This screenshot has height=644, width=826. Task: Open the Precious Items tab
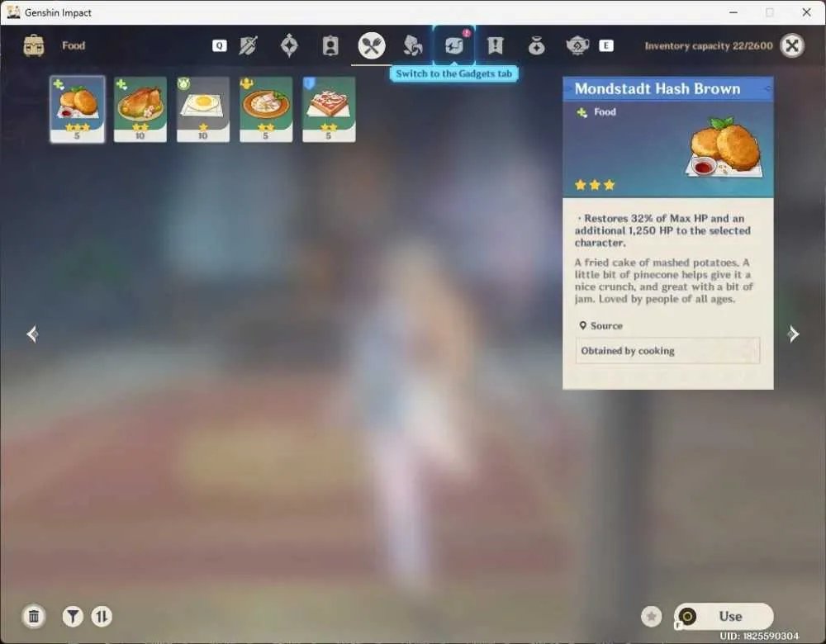[x=536, y=46]
